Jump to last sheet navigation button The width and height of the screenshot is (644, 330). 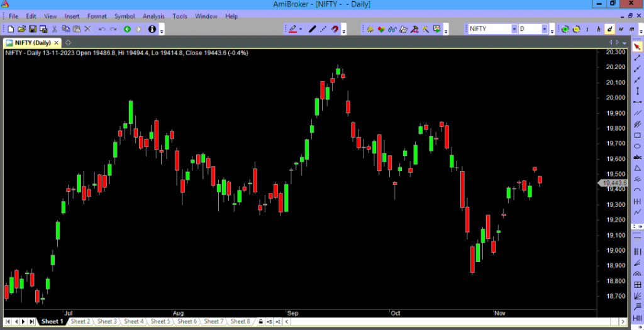click(x=31, y=321)
